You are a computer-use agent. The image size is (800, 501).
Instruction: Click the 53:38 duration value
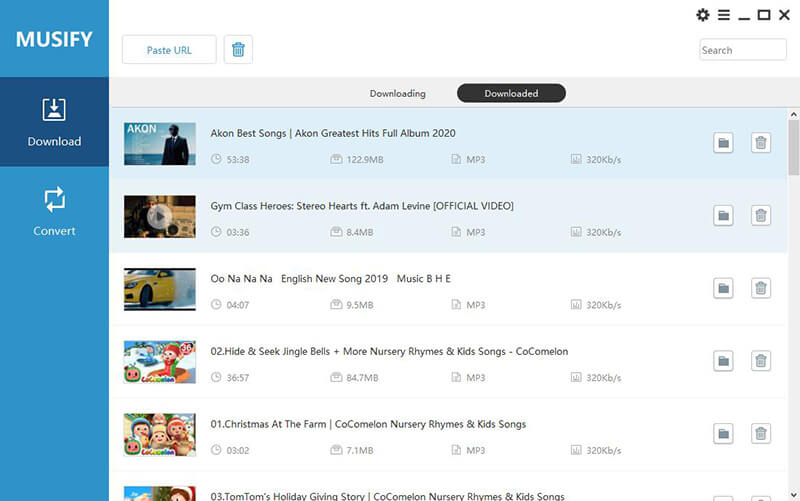pyautogui.click(x=238, y=160)
